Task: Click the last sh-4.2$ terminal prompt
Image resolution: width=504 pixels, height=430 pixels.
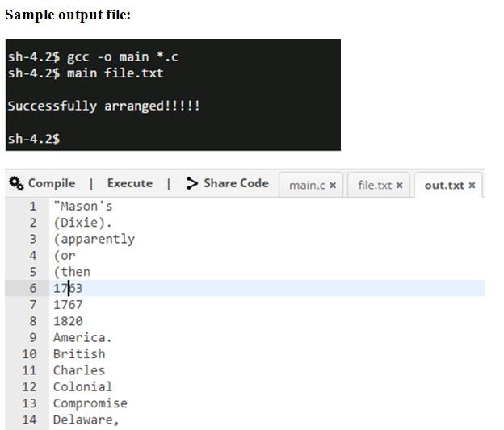Action: (34, 139)
